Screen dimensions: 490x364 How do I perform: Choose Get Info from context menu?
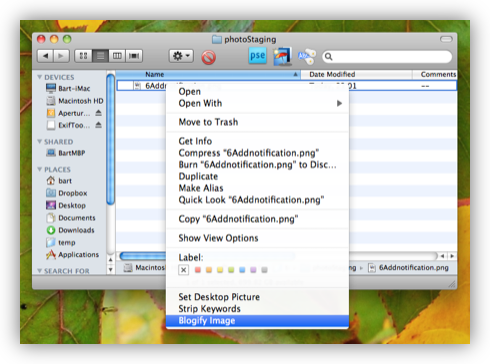click(x=257, y=141)
